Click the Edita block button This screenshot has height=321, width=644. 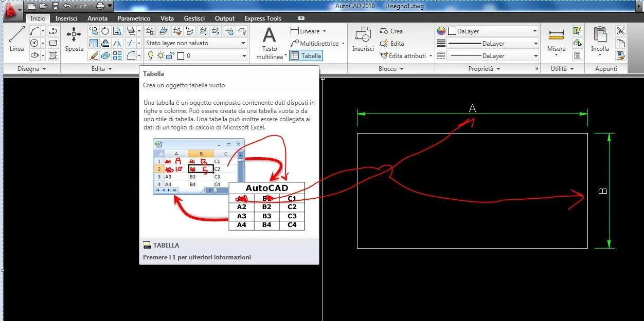click(x=392, y=43)
